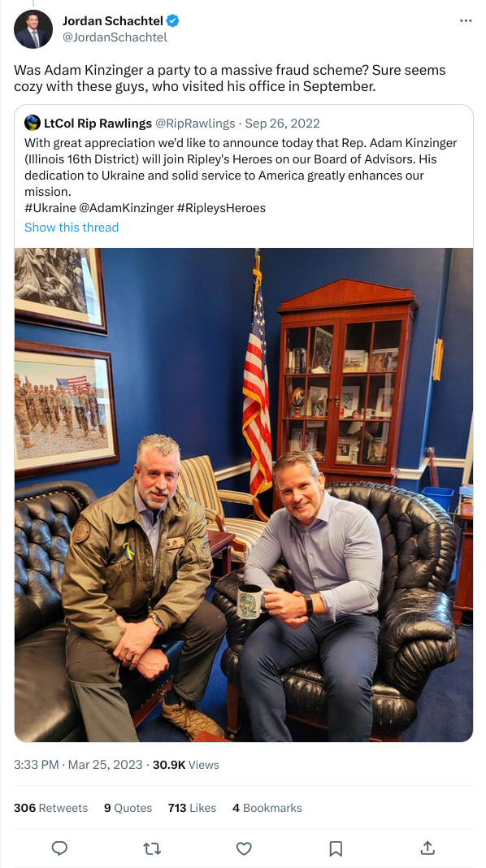Click Jordan Schachtel's profile avatar
Image resolution: width=486 pixels, height=868 pixels.
click(x=33, y=29)
